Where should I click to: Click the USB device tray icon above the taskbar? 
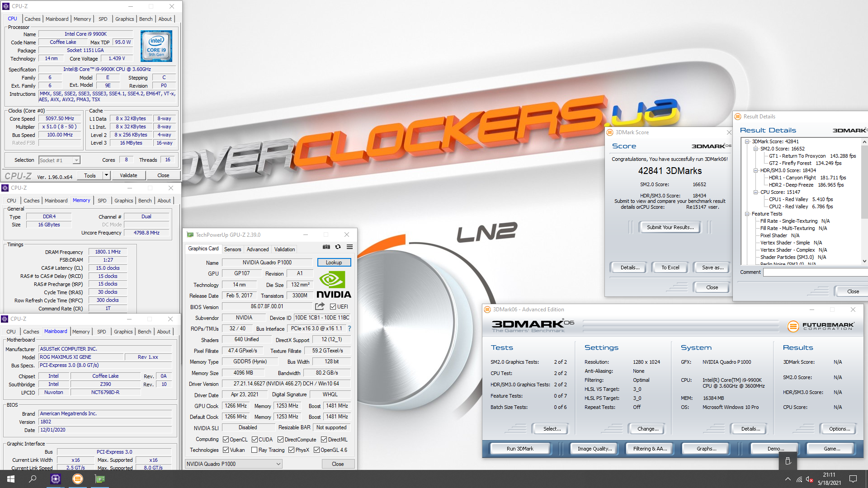point(788,461)
